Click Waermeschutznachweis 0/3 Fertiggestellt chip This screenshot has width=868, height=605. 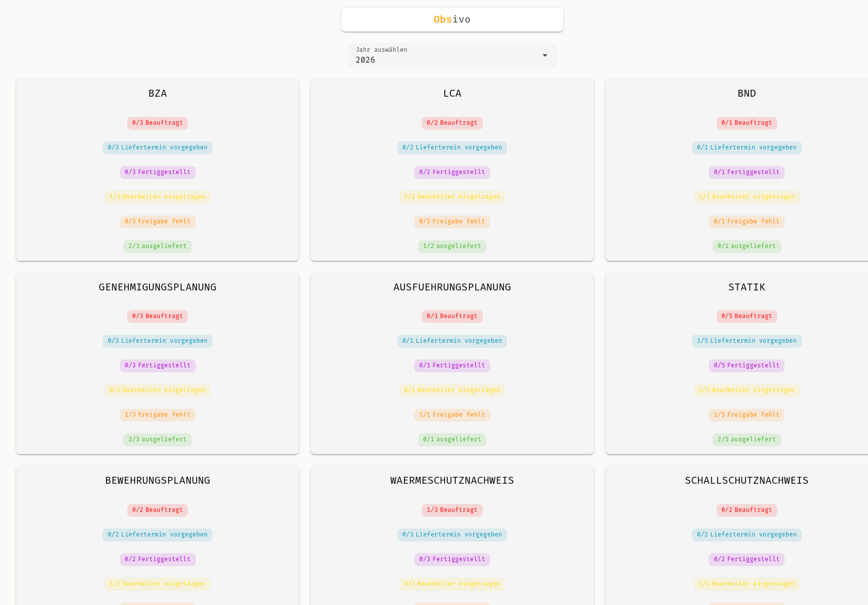pyautogui.click(x=452, y=560)
